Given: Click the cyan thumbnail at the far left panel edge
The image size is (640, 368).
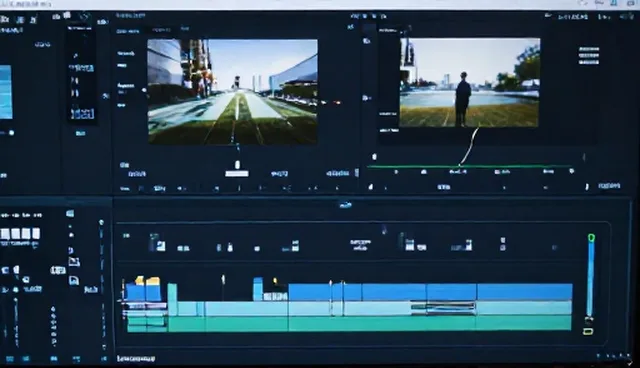Looking at the screenshot, I should click(6, 92).
